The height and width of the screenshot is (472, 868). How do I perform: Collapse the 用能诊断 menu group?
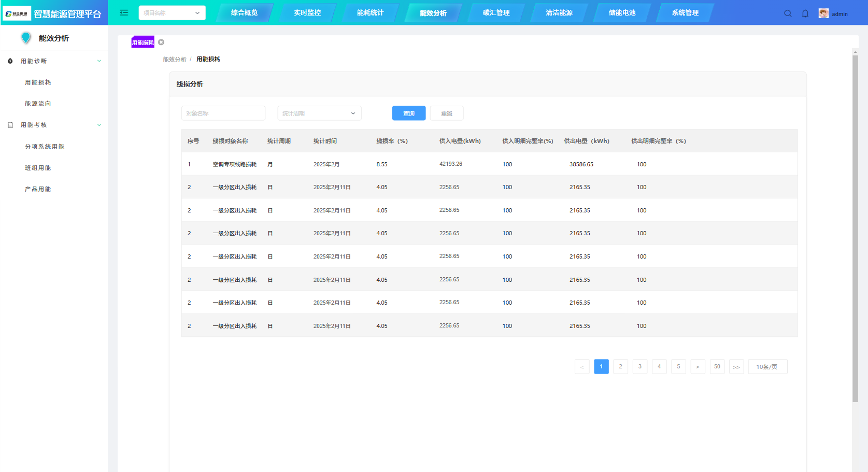click(x=99, y=61)
